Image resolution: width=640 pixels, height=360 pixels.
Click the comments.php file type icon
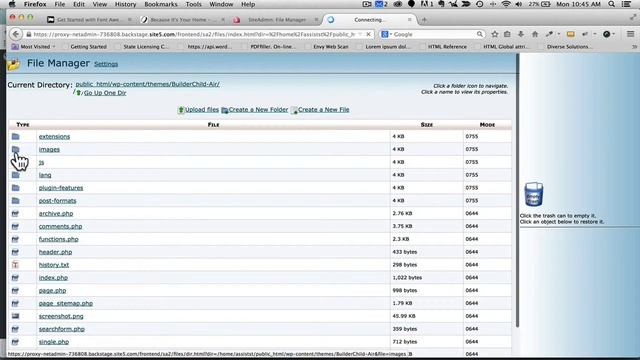(x=16, y=226)
